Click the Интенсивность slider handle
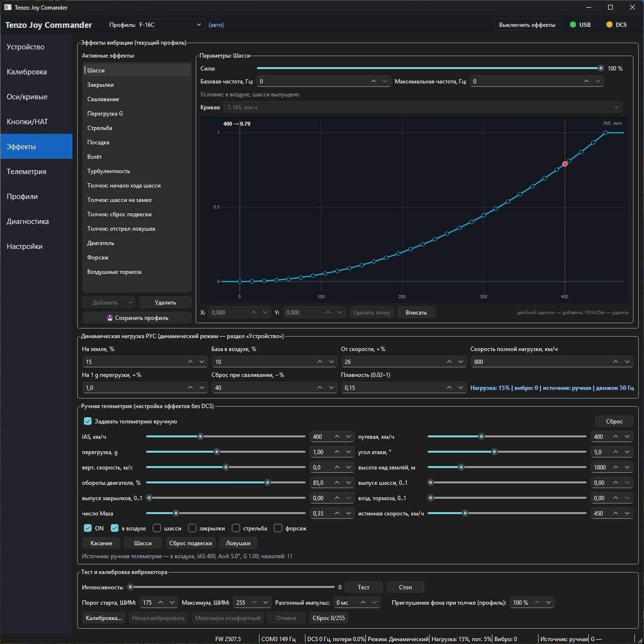Screen dimensions: 644x644 coord(130,587)
